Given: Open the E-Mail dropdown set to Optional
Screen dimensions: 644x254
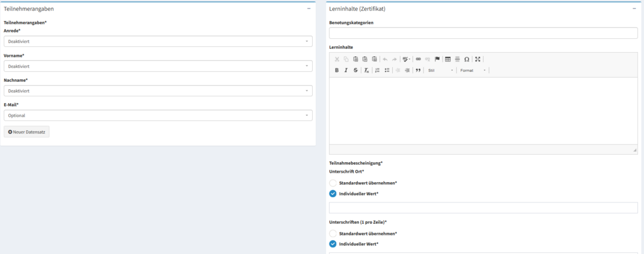Looking at the screenshot, I should click(x=158, y=115).
